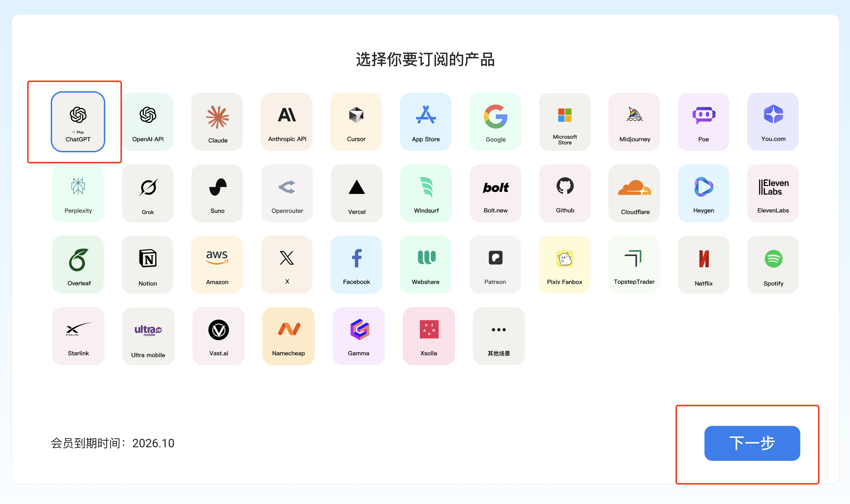The height and width of the screenshot is (504, 850).
Task: Select the Perplexity tile
Action: click(78, 193)
